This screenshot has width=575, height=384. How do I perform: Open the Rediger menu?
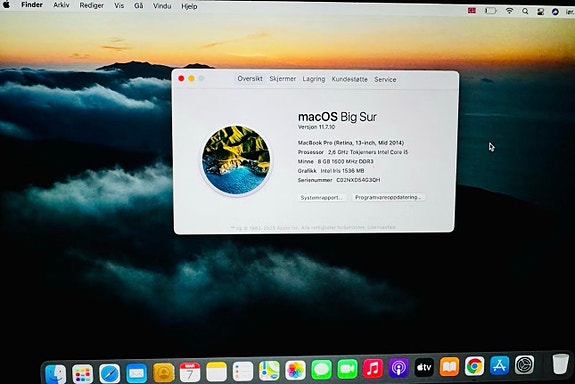(92, 6)
